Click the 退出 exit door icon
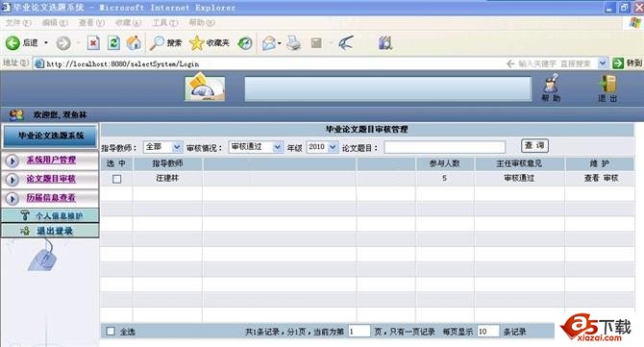 click(607, 87)
